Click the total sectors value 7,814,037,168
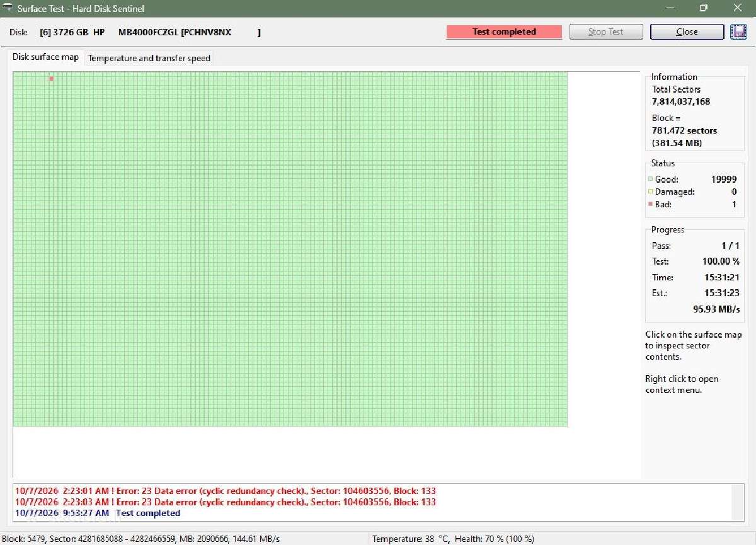Viewport: 756px width, 545px height. pos(681,101)
